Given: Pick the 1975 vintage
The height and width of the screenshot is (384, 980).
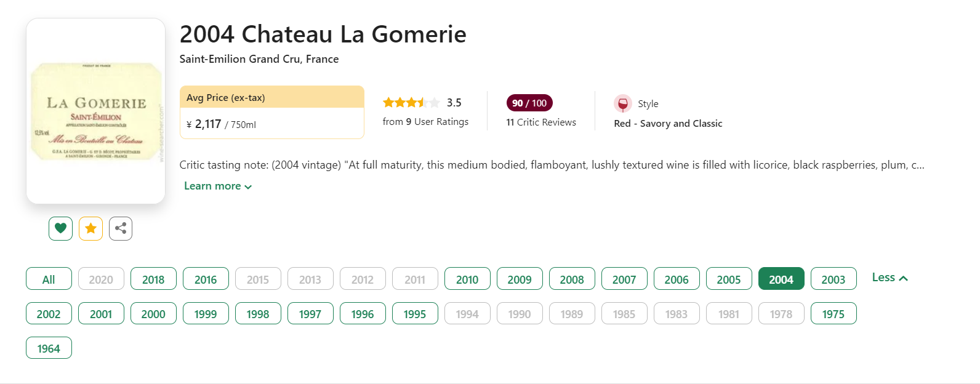Looking at the screenshot, I should point(833,313).
